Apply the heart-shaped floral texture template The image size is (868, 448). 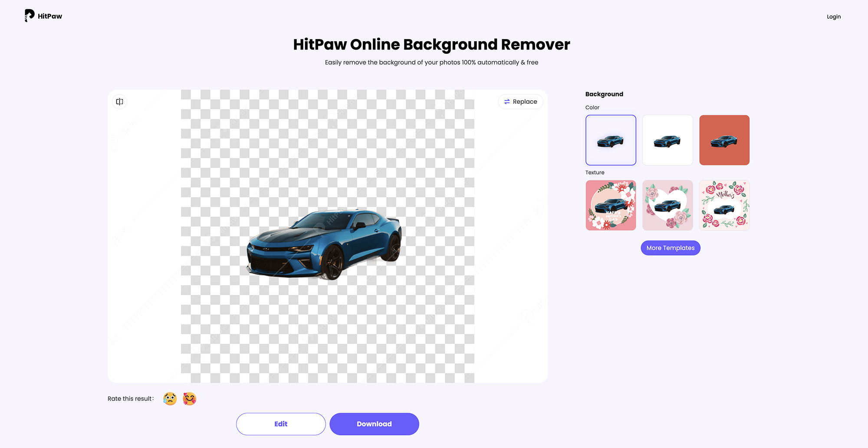(667, 205)
